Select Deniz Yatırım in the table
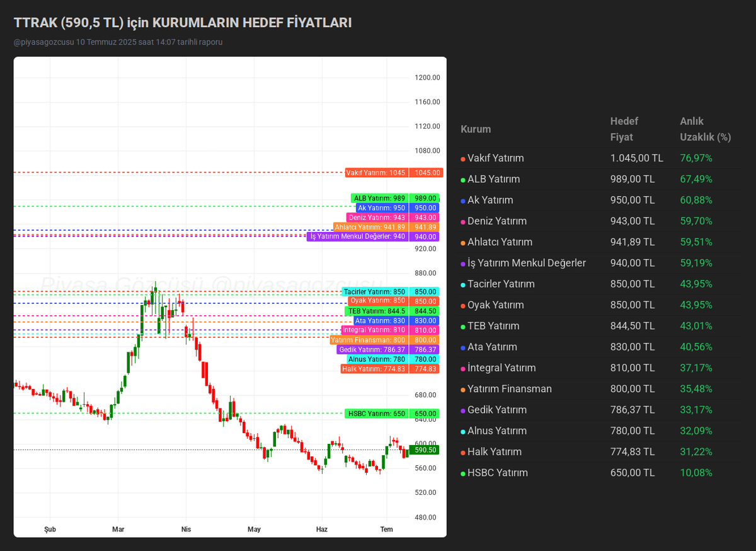756x551 pixels. [497, 221]
